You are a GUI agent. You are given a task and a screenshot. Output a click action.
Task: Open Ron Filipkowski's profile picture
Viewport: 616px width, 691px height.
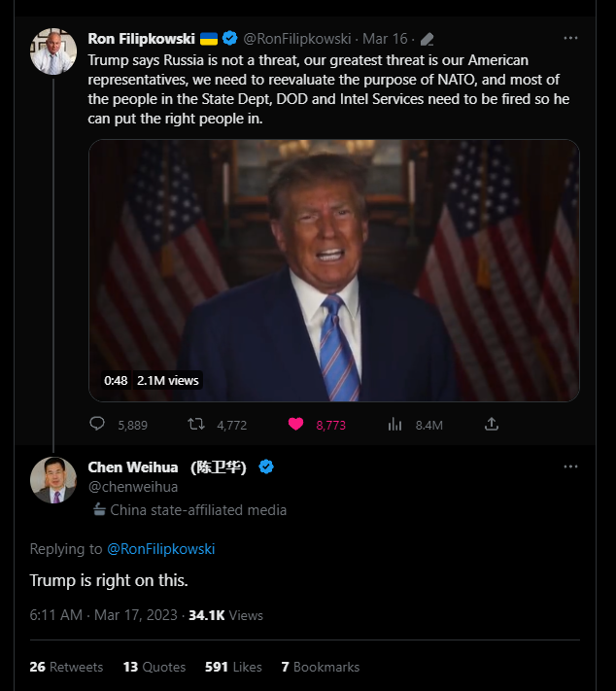point(53,51)
